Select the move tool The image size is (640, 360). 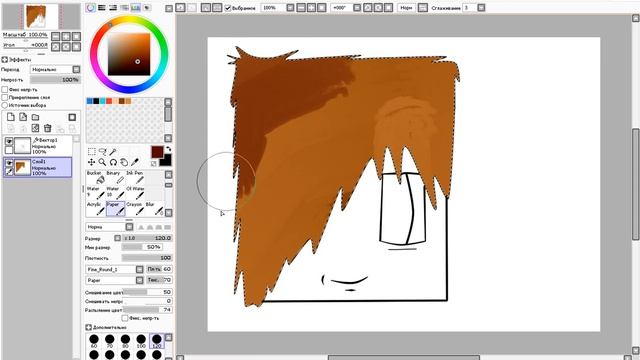click(x=91, y=162)
